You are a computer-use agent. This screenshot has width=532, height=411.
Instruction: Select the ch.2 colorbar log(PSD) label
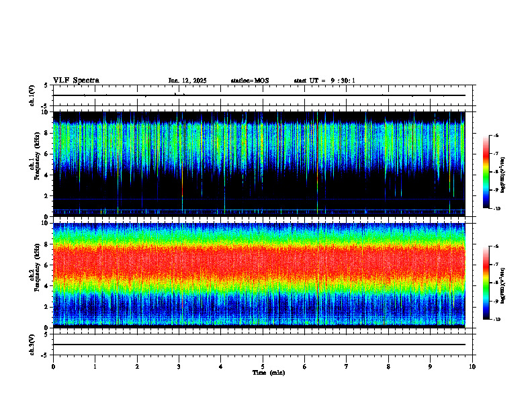(503, 286)
